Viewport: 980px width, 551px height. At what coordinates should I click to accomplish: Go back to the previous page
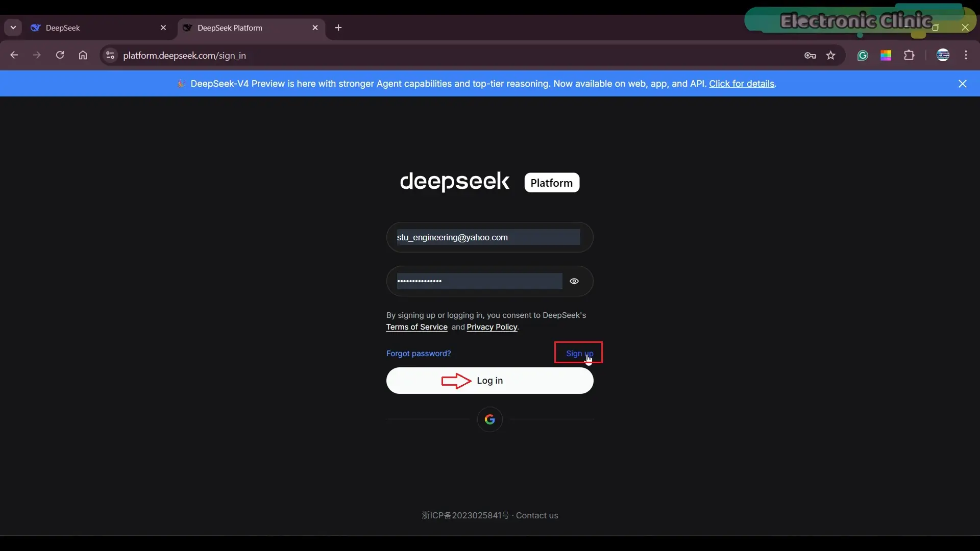pos(14,55)
